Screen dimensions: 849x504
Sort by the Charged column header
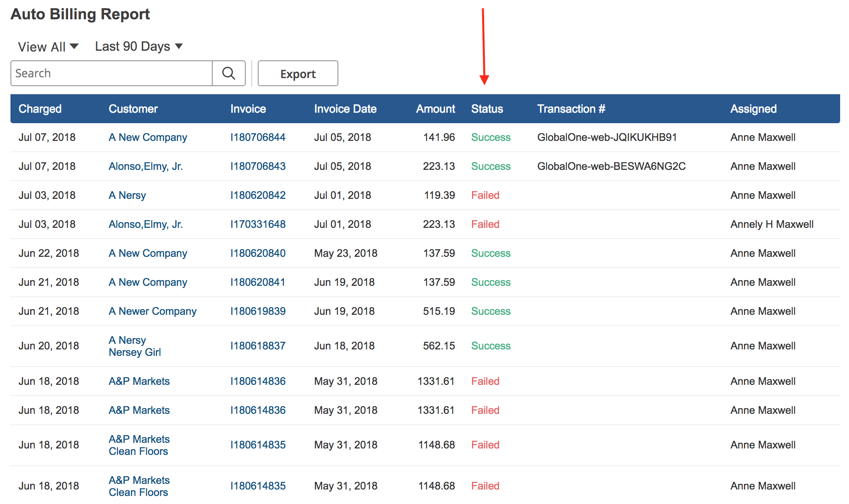coord(40,109)
